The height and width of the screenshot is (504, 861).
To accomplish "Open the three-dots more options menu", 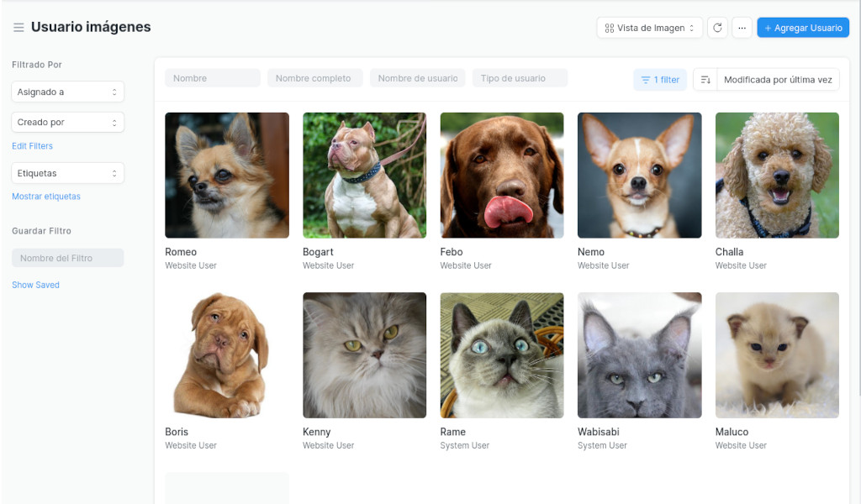I will click(742, 28).
